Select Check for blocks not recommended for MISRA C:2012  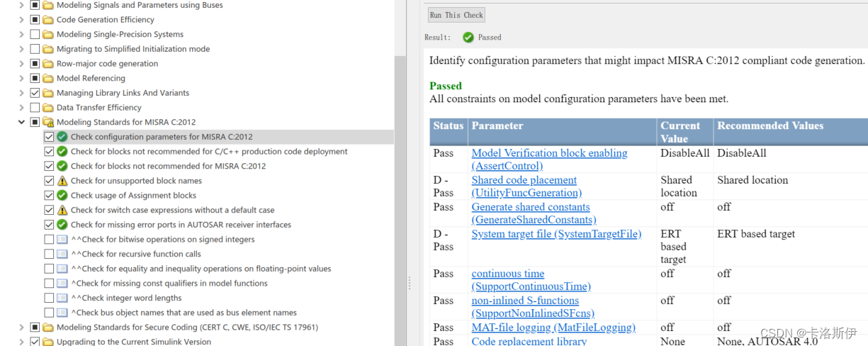pos(168,166)
